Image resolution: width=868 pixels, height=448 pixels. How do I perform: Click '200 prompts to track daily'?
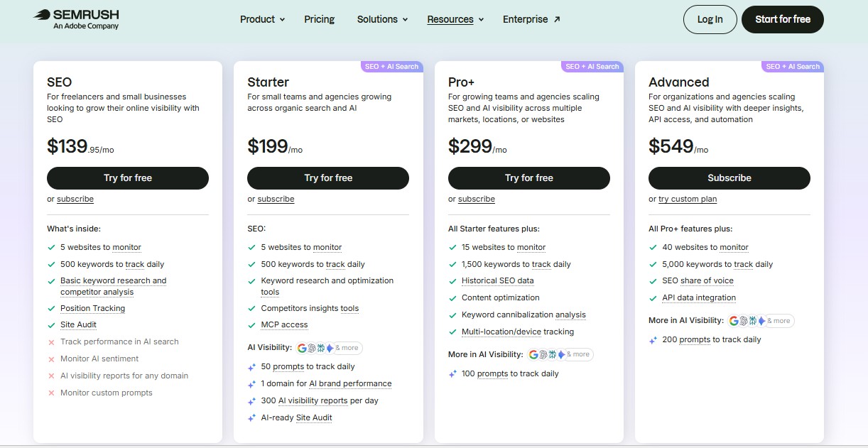711,339
